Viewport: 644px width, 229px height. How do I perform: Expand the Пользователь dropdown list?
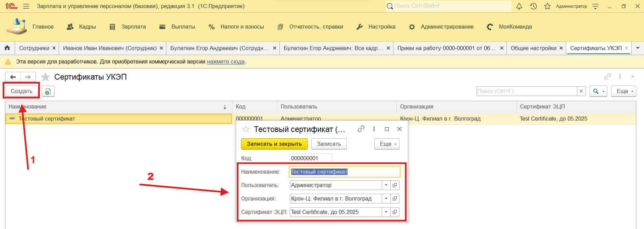point(386,185)
